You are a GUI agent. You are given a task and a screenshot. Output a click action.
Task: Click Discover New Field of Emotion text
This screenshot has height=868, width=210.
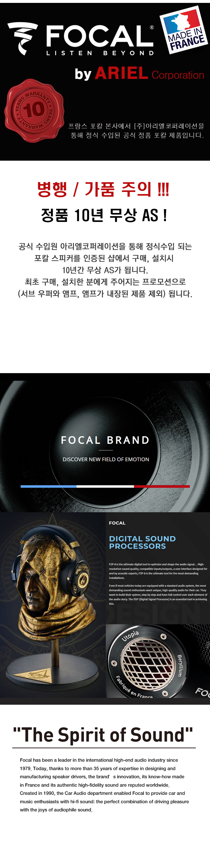106,459
